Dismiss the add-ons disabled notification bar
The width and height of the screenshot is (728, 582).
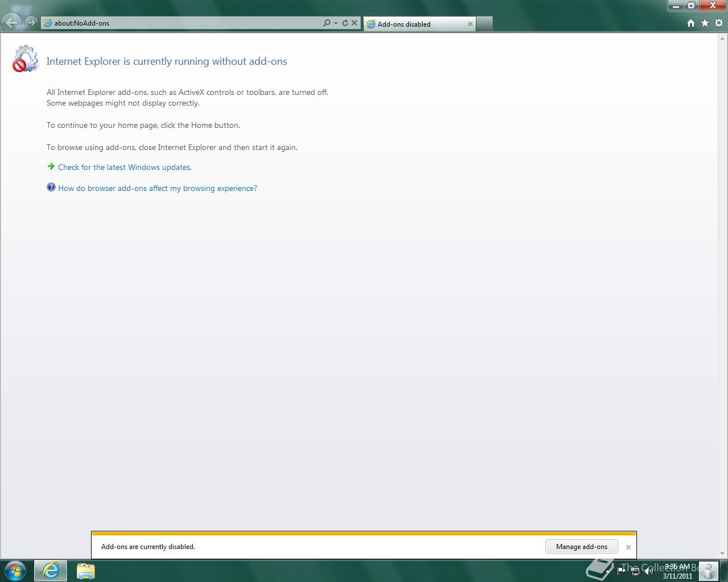(628, 547)
